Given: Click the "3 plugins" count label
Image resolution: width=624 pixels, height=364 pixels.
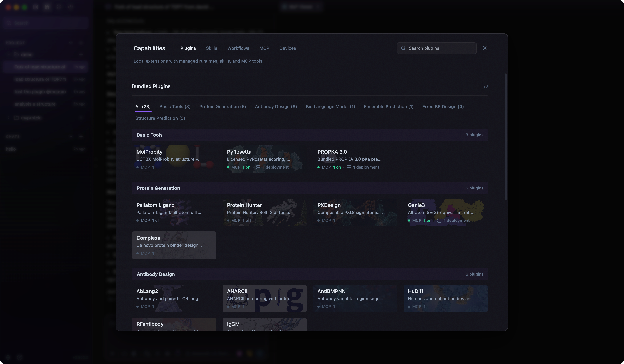Looking at the screenshot, I should coord(474,135).
